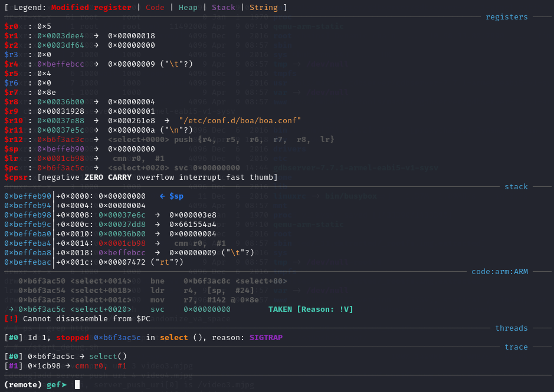The image size is (554, 392).
Task: Click the "bne" instruction at select+0014
Action: pos(157,281)
